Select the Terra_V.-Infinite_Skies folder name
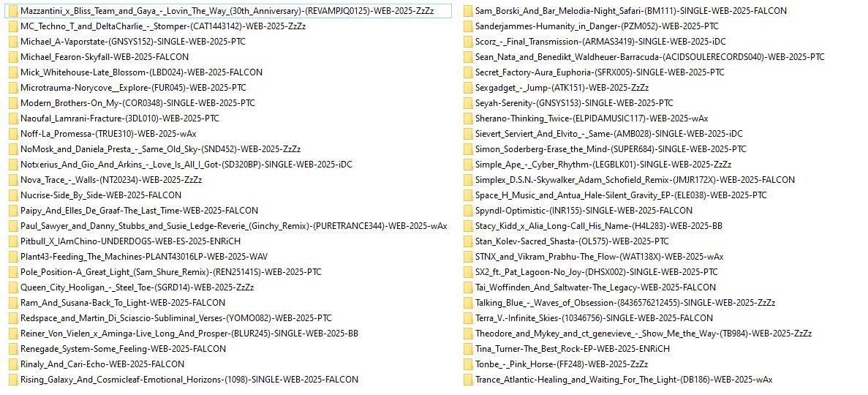The width and height of the screenshot is (868, 395). 594,318
